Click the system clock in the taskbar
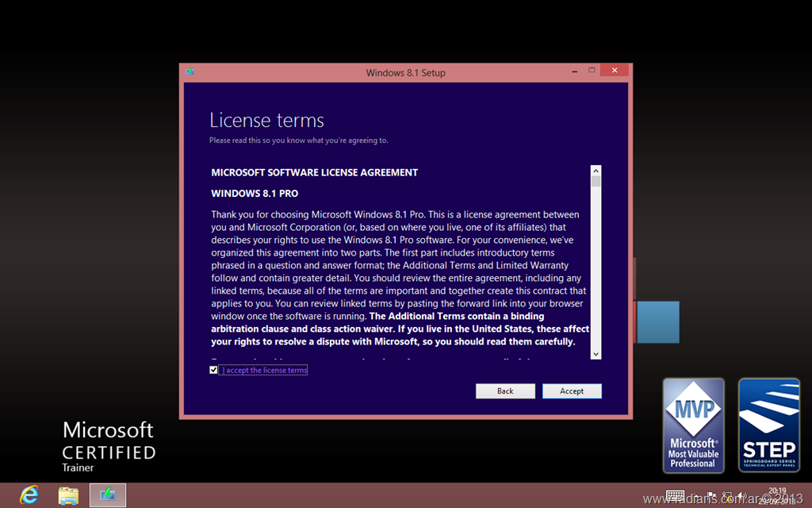 [777, 495]
